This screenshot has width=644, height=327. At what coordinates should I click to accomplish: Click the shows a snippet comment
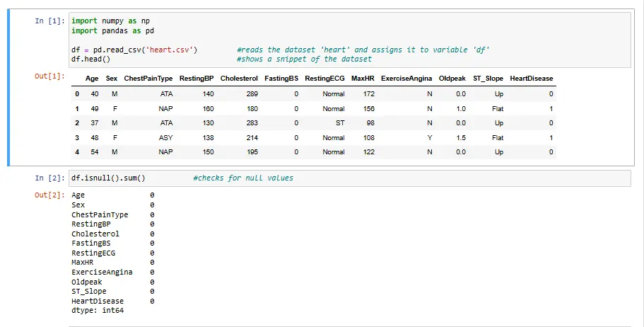[x=304, y=59]
